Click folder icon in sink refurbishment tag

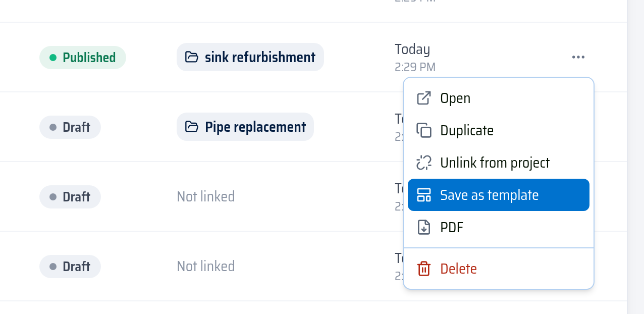[x=191, y=57]
